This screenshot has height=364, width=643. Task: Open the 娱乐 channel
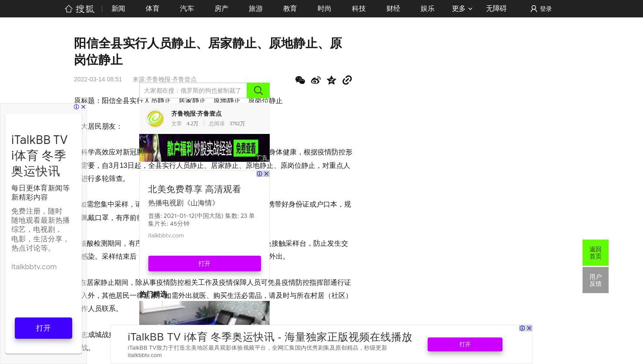pos(428,9)
